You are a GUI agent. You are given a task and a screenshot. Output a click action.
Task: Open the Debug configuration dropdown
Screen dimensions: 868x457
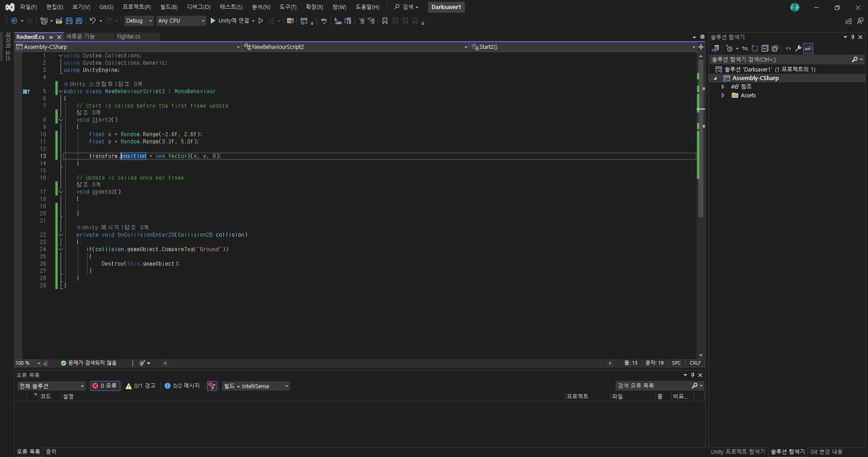(139, 21)
